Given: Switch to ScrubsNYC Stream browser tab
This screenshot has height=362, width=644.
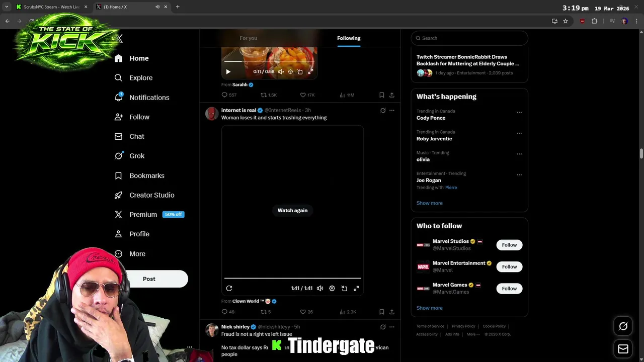Looking at the screenshot, I should 51,7.
